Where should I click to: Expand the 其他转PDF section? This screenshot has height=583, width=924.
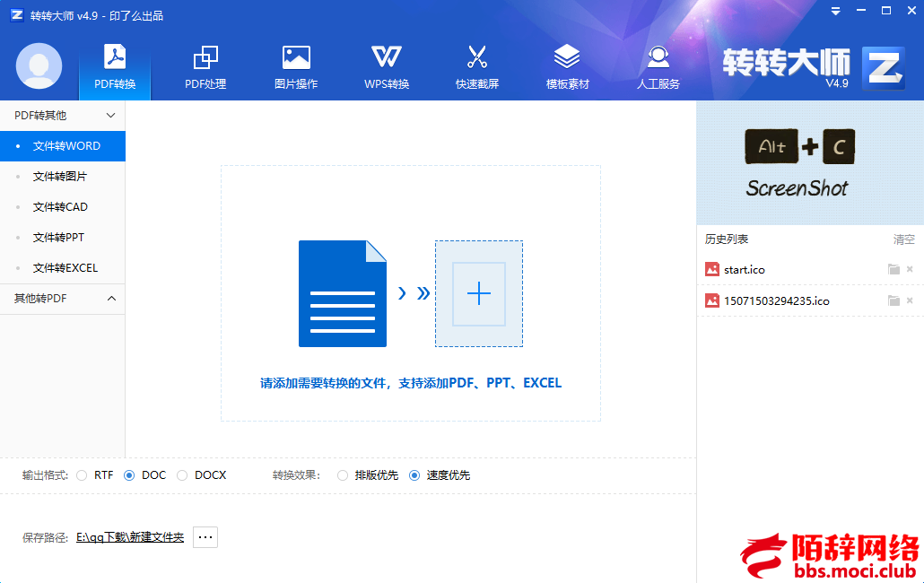click(63, 299)
